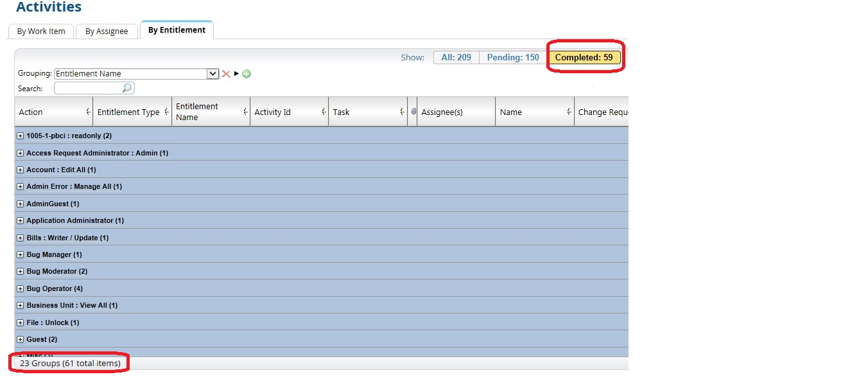This screenshot has width=868, height=379.
Task: Click the black triangle next to grouping controls
Action: tap(236, 74)
